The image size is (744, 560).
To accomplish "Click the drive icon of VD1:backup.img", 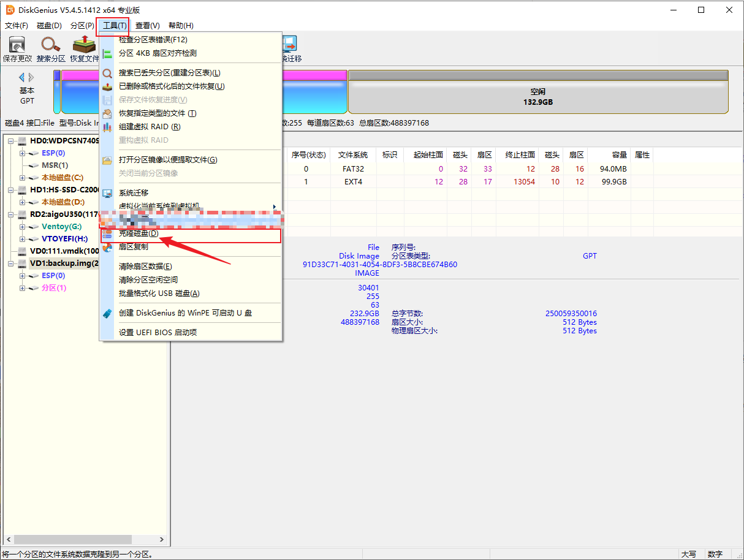I will coord(23,263).
